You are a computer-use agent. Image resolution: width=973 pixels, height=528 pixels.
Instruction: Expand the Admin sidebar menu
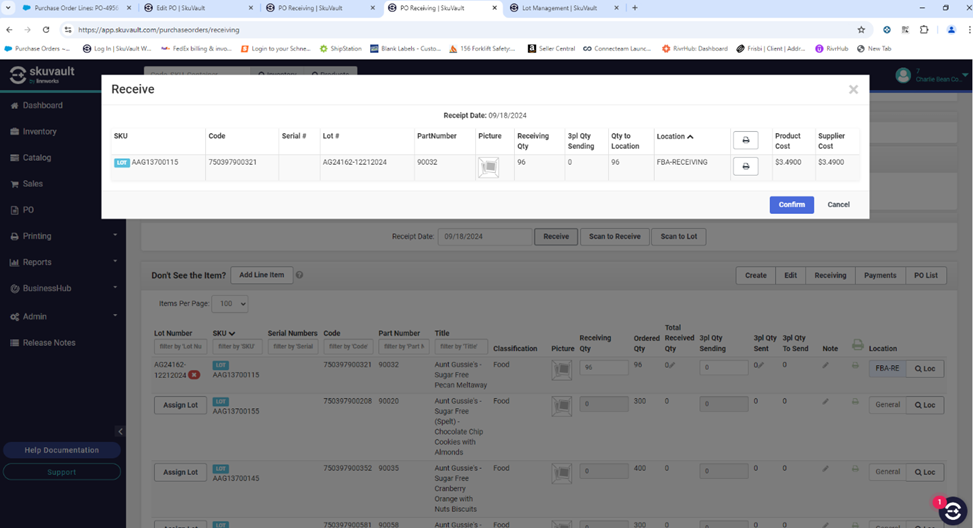[x=62, y=316]
